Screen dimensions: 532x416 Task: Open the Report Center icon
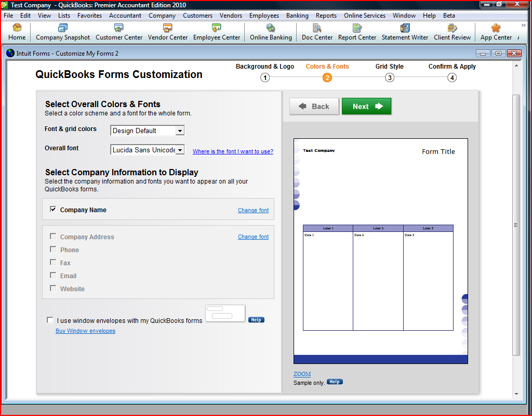357,32
